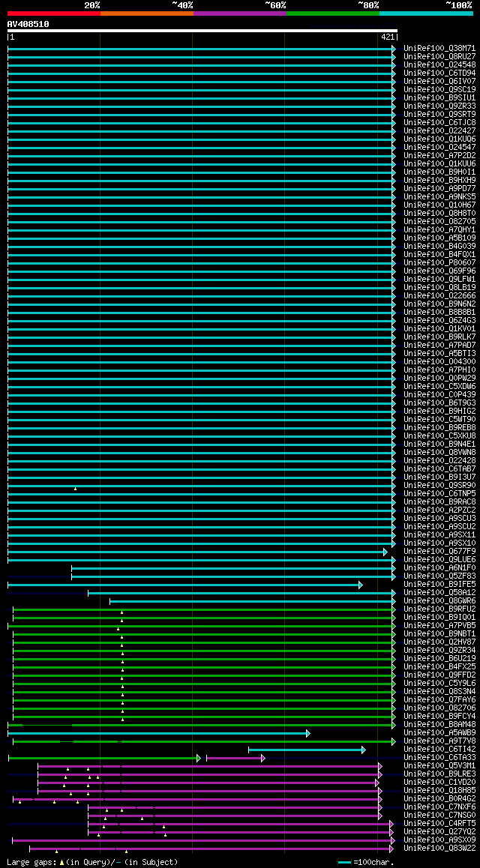Select the UniRef100_A7PVB5 label

(439, 626)
